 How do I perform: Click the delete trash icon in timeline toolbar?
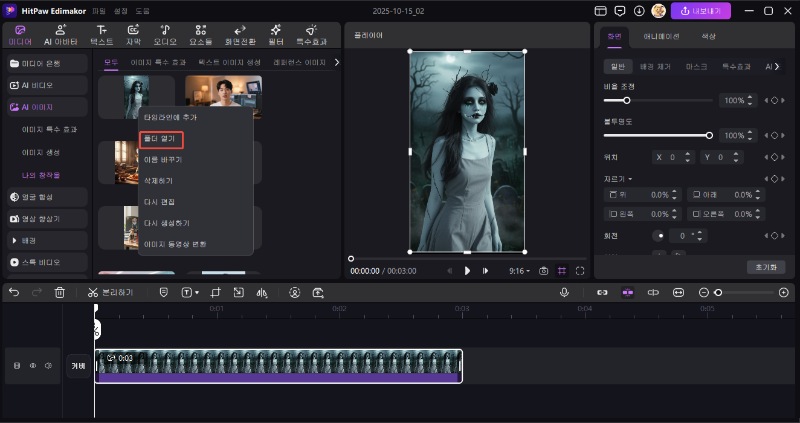[x=60, y=292]
